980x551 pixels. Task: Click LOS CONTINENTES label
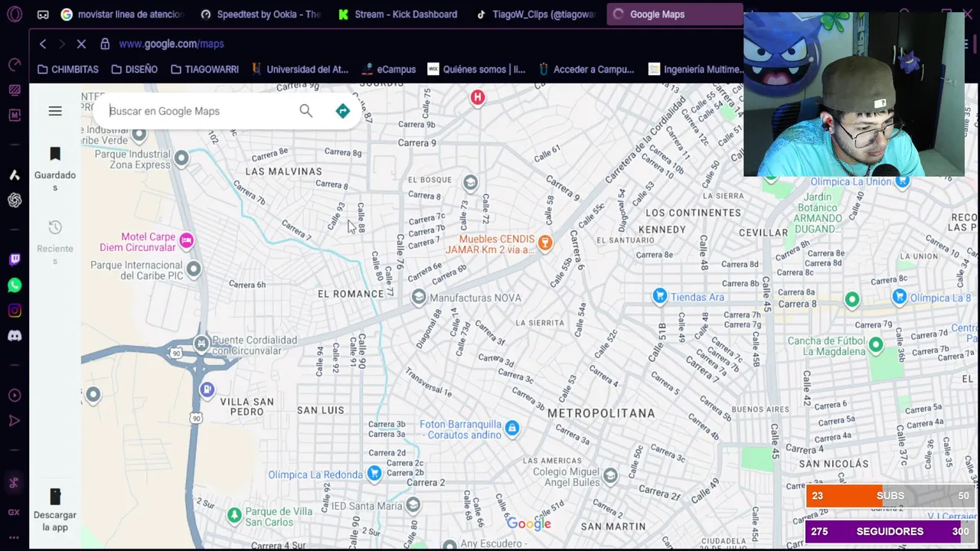click(x=694, y=213)
